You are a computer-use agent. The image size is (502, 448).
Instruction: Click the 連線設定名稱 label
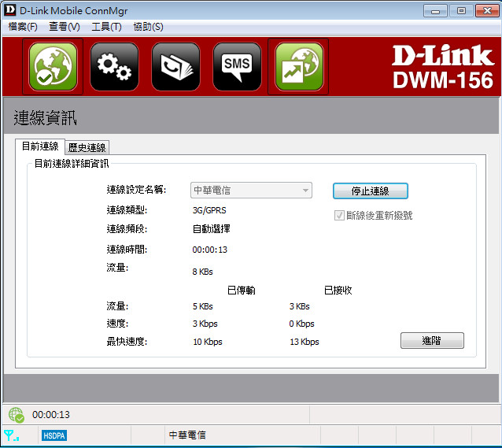click(137, 190)
